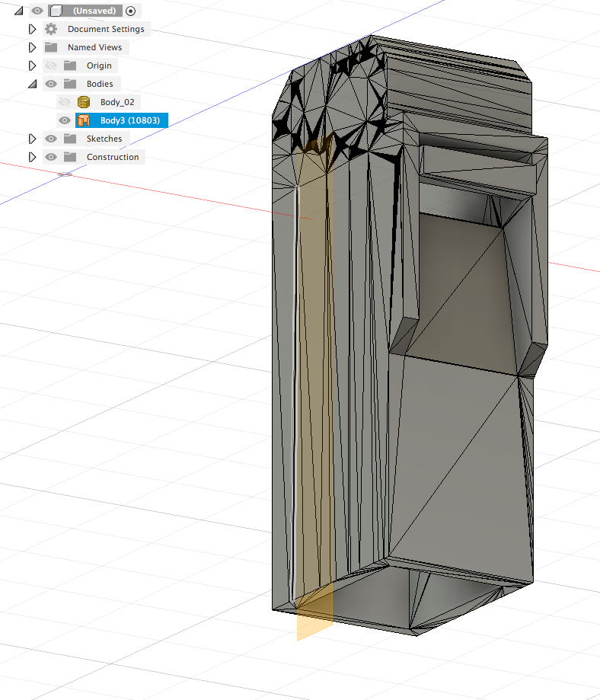
Task: Show the hidden Origin folder
Action: point(51,66)
